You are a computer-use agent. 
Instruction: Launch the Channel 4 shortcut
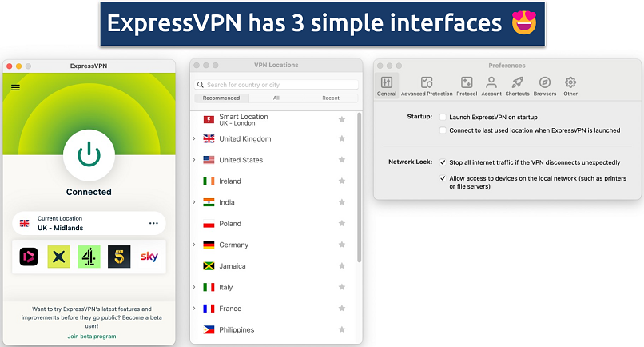pyautogui.click(x=89, y=257)
